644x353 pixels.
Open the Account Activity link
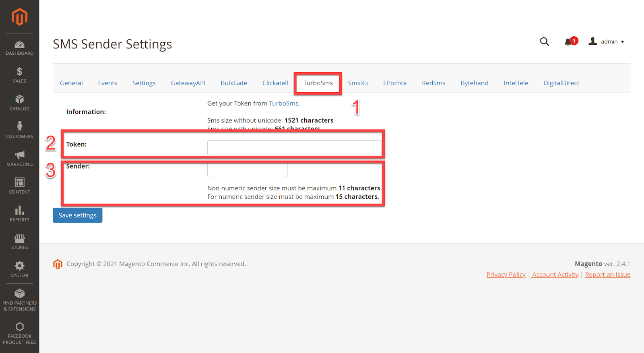[x=555, y=275]
